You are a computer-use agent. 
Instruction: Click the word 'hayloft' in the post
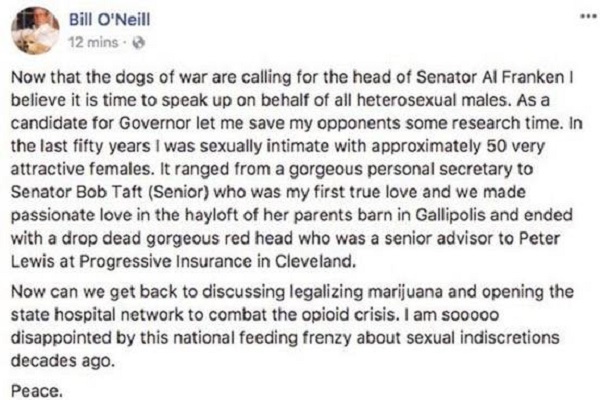tap(212, 215)
